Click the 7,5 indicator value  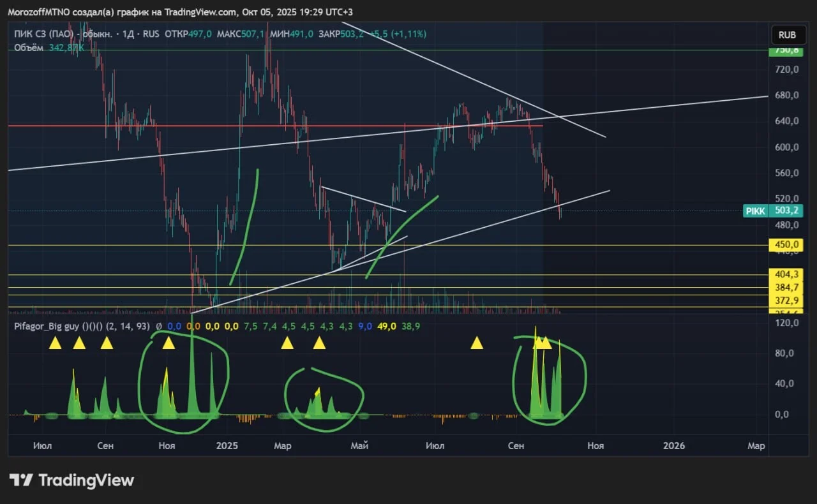[250, 326]
